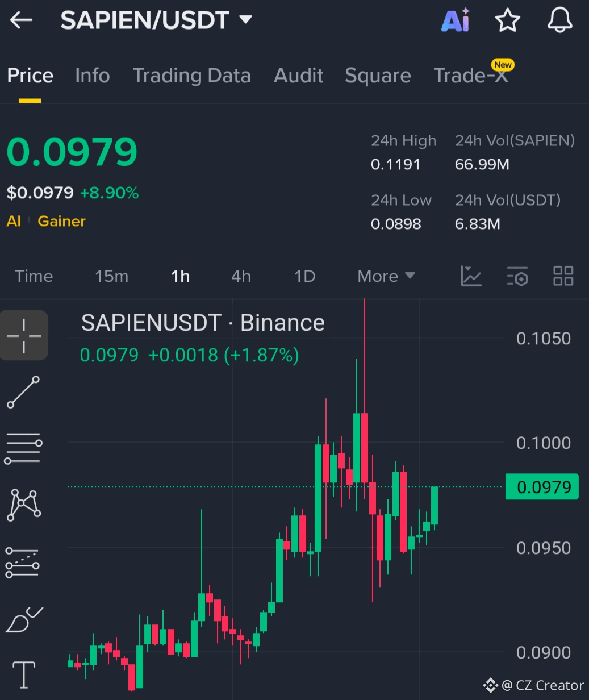The width and height of the screenshot is (589, 700).
Task: Tap the 24h Low value 0.0898
Action: (x=396, y=224)
